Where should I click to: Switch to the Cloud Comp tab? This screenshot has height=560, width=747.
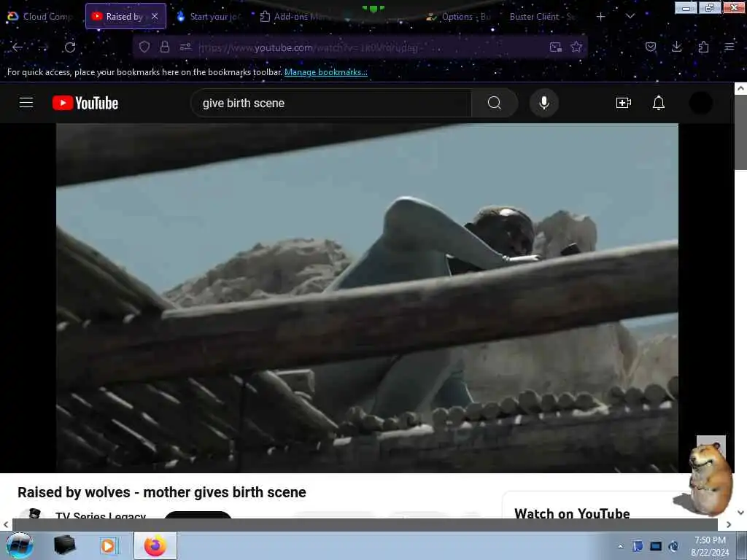(39, 17)
